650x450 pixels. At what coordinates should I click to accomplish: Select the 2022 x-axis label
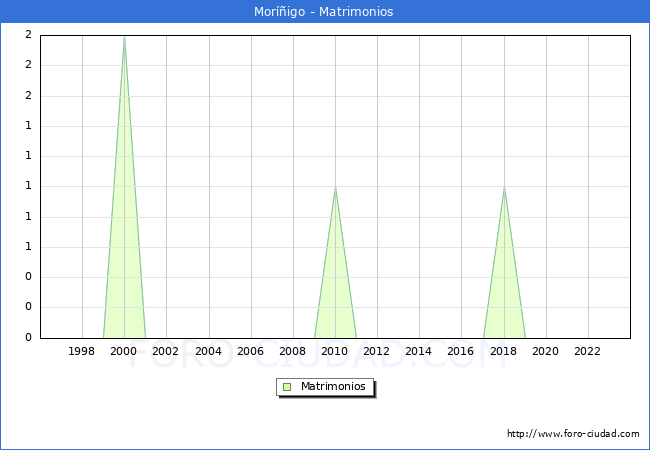coord(587,351)
